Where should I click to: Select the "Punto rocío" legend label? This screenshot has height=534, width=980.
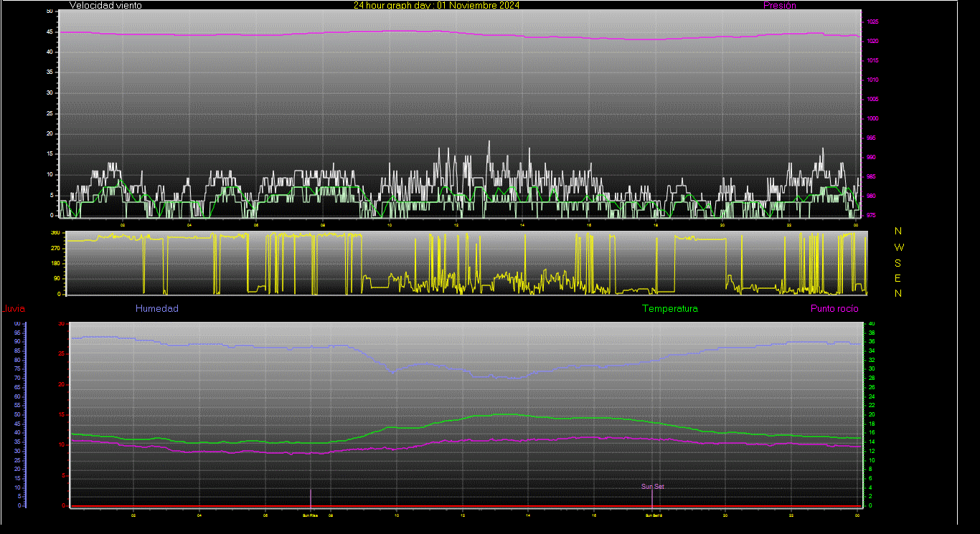[834, 308]
